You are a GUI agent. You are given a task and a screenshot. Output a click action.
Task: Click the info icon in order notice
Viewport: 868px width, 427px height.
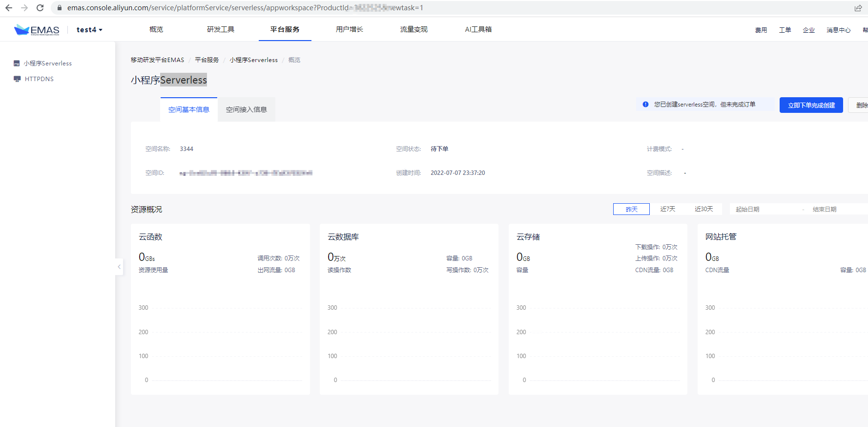coord(645,105)
